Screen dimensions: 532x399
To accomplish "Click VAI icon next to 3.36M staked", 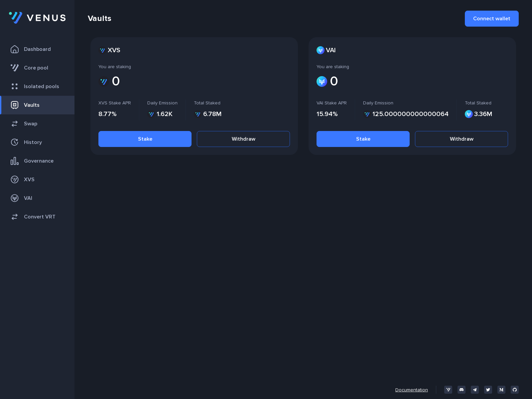I will [x=469, y=114].
